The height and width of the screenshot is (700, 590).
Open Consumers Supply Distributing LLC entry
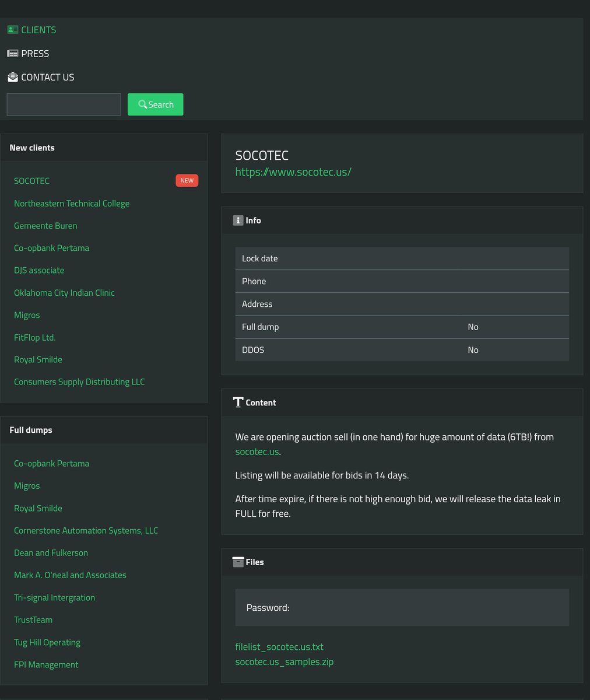79,381
